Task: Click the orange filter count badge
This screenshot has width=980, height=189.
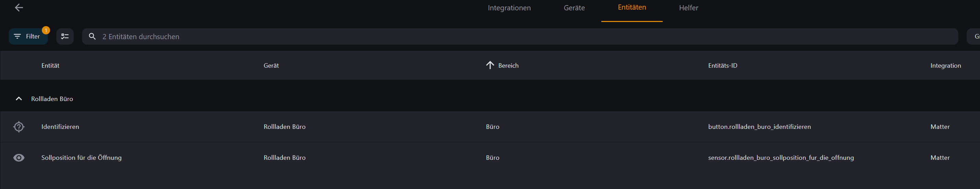Action: (46, 30)
